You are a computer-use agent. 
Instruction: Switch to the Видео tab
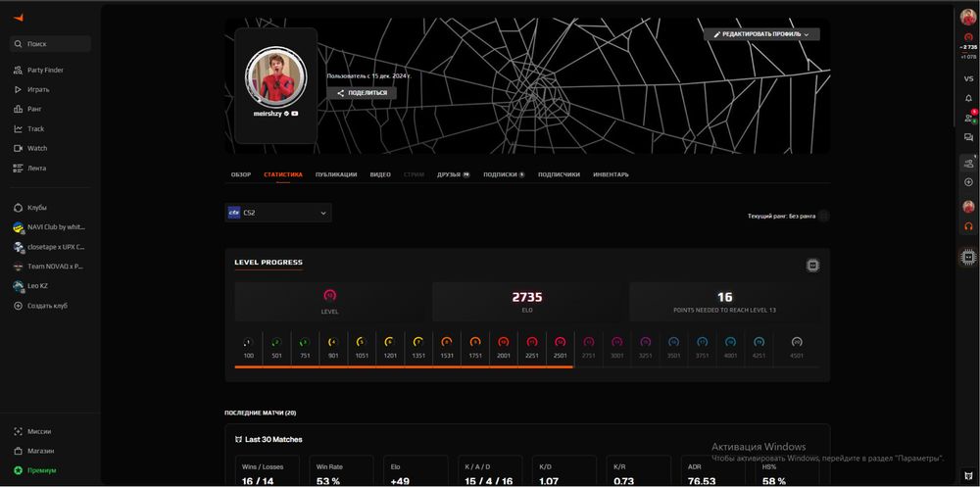(x=380, y=174)
